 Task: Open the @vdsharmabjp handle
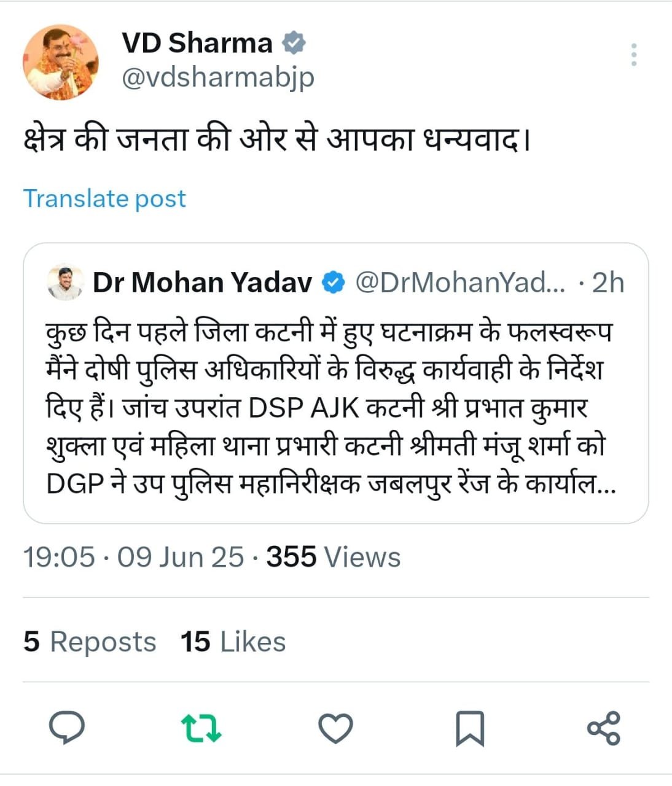[218, 78]
